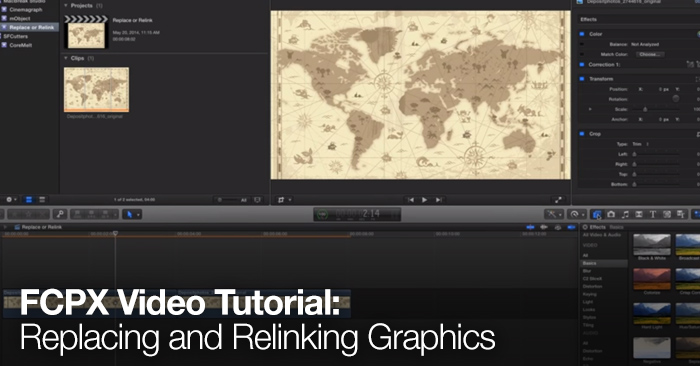The height and width of the screenshot is (366, 700).
Task: Collapse the Projects disclosure triangle
Action: [x=66, y=5]
